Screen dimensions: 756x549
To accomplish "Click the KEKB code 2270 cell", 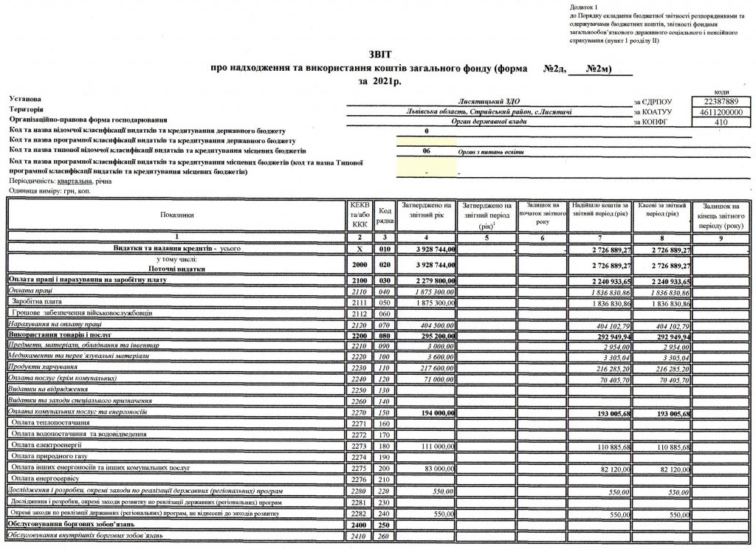I will coord(360,415).
